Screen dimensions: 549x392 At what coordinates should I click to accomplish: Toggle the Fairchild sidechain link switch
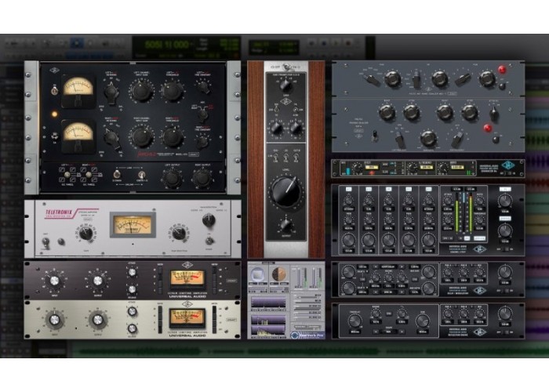(118, 174)
